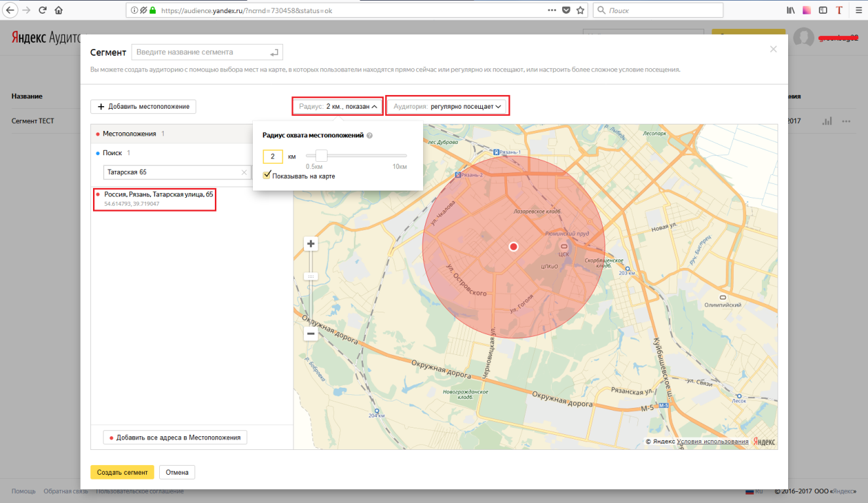Viewport: 868px width, 503px height.
Task: Click the red location marker on the map
Action: pyautogui.click(x=514, y=246)
